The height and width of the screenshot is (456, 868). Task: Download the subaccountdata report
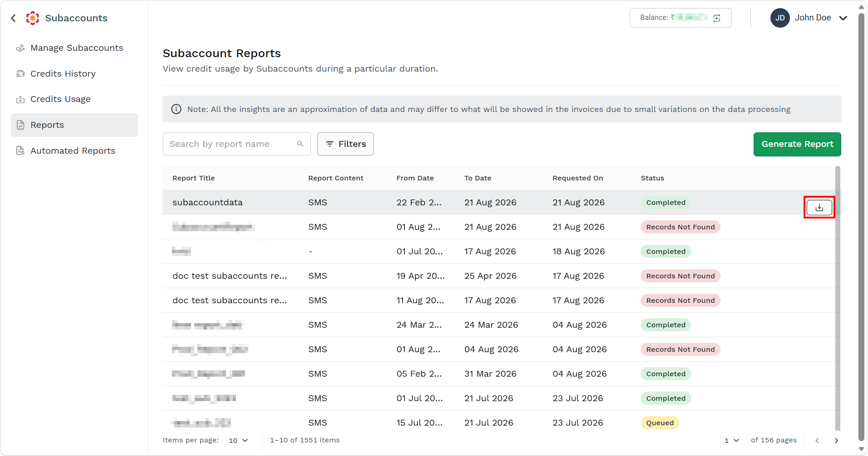tap(819, 208)
